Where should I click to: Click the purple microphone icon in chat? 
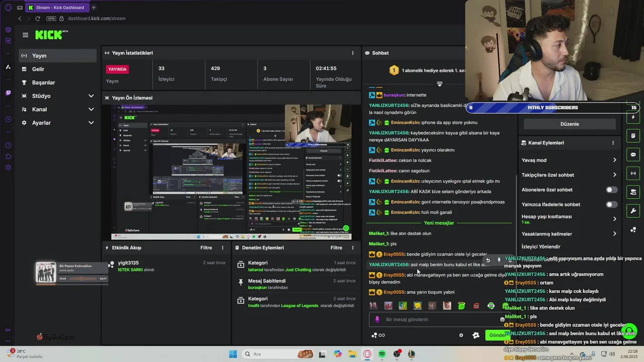tap(377, 319)
